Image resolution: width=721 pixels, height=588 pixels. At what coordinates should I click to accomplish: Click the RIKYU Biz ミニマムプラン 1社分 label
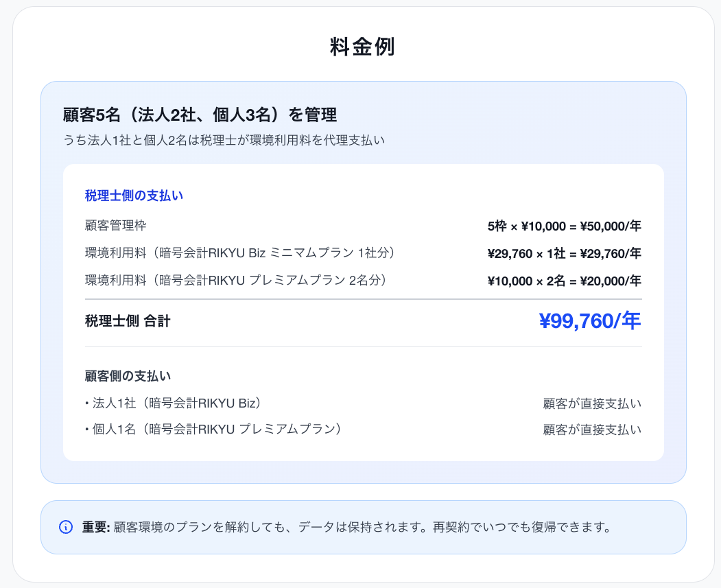(241, 253)
